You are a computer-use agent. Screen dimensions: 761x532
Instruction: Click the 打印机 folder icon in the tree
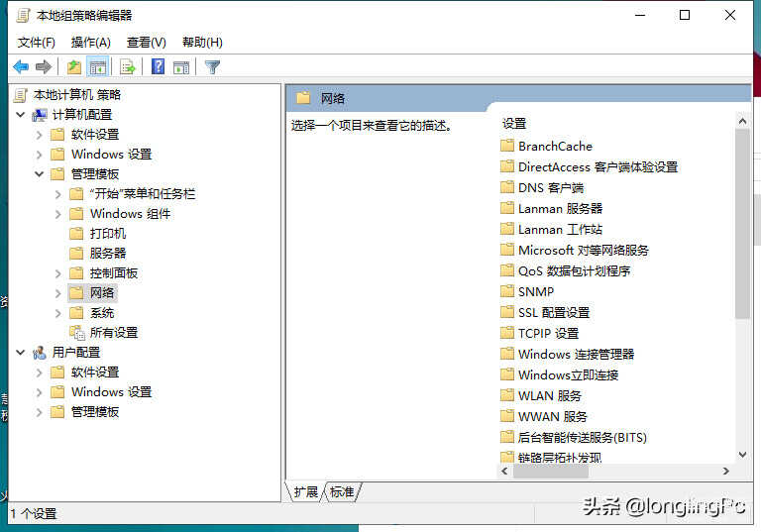click(76, 234)
